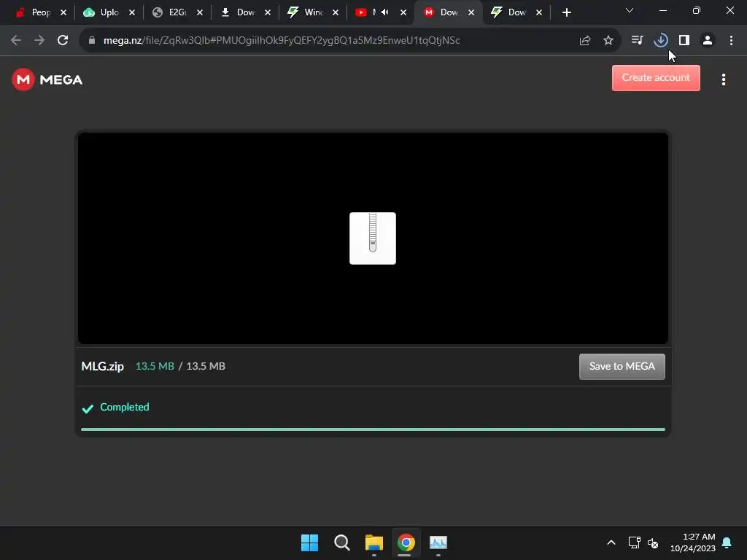This screenshot has height=560, width=747.
Task: Go back to the previous page
Action: (16, 41)
